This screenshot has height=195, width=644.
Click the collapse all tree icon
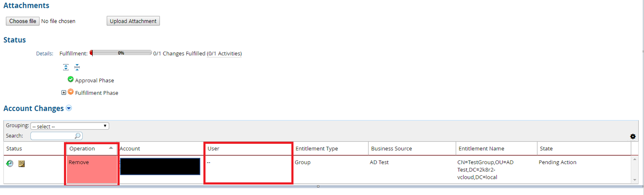77,67
